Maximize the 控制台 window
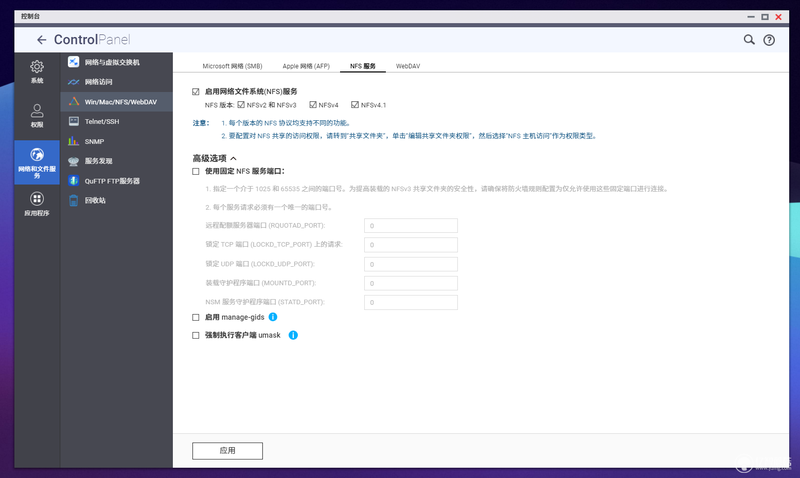Screen dimensions: 800x478 pos(765,17)
